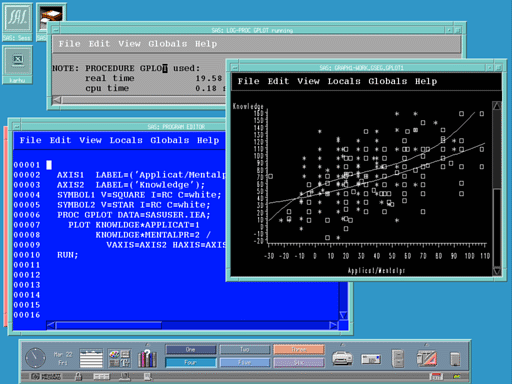Open the Style Manager palette icon

(x=120, y=359)
